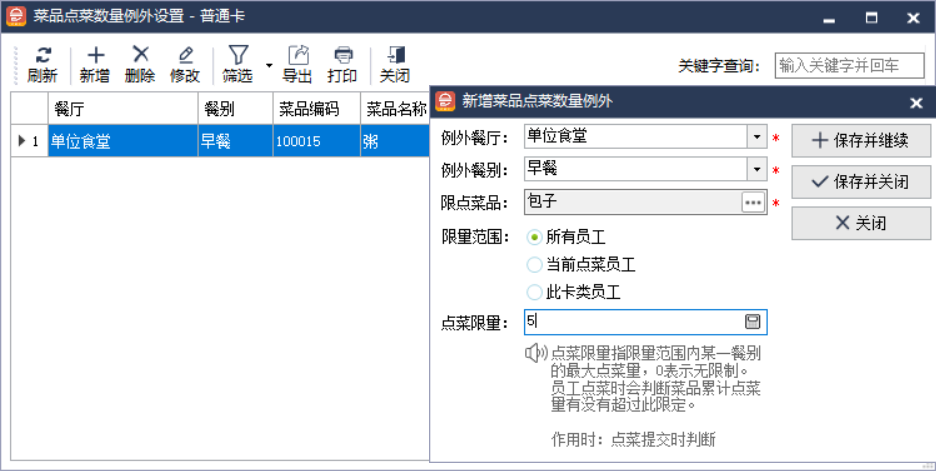The image size is (936, 471).
Task: Click the 关闭 toolbar icon in main window
Action: pyautogui.click(x=396, y=55)
